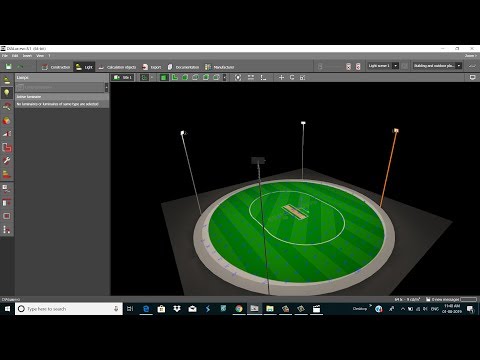This screenshot has height=360, width=480.
Task: Use the Lamps panel scrollbar arrows
Action: point(106,87)
